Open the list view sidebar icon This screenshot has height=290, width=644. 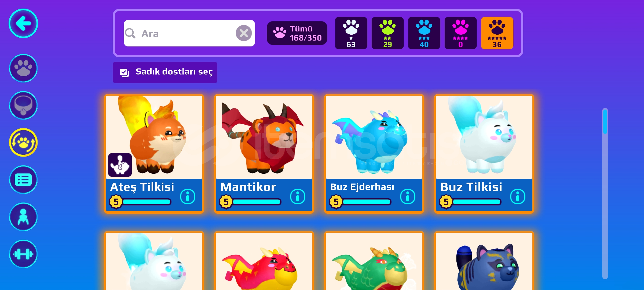(x=23, y=180)
